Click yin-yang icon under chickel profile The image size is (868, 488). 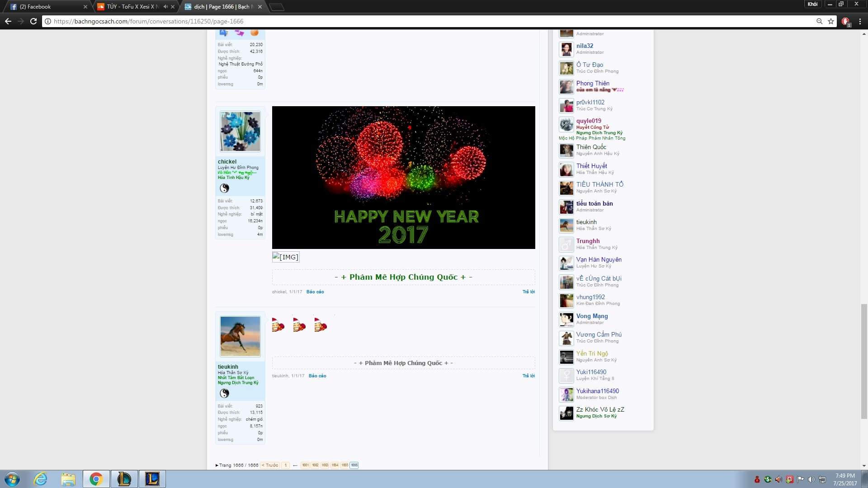pyautogui.click(x=224, y=188)
